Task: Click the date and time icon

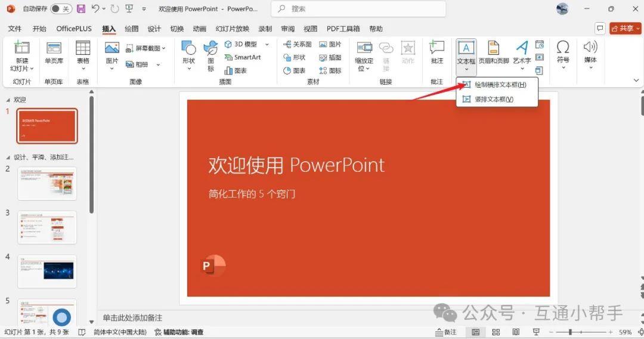Action: pyautogui.click(x=540, y=44)
